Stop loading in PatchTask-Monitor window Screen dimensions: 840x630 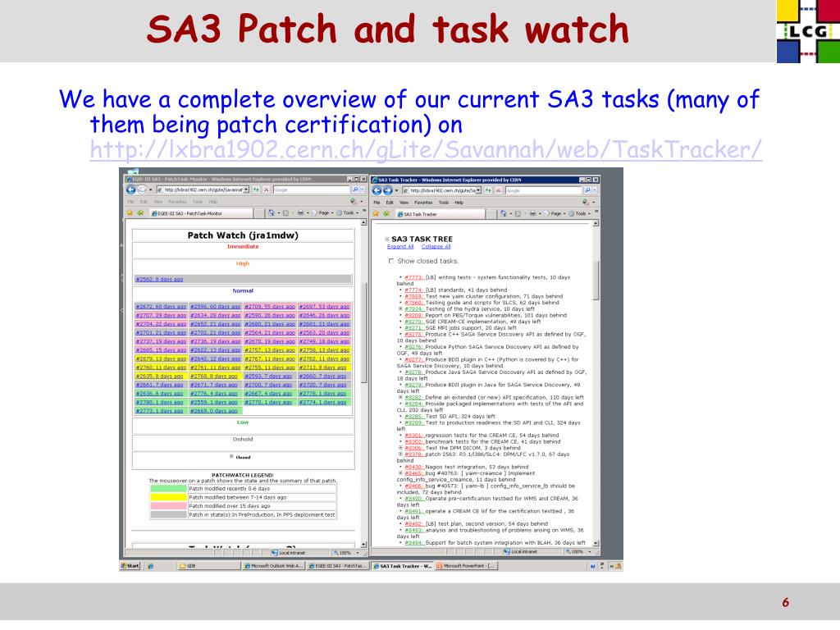(x=267, y=189)
